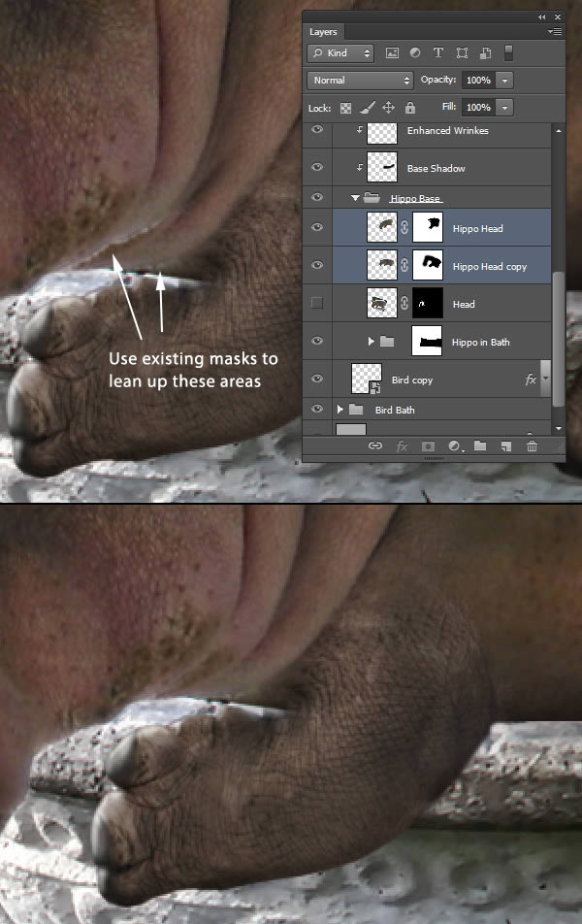Viewport: 582px width, 924px height.
Task: Lock image pixels brush icon
Action: 367,107
